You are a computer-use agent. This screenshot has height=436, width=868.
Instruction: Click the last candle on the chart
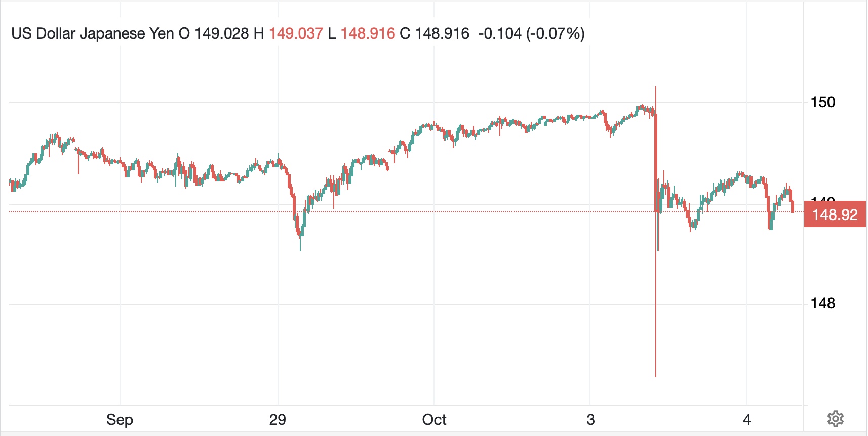[x=793, y=207]
